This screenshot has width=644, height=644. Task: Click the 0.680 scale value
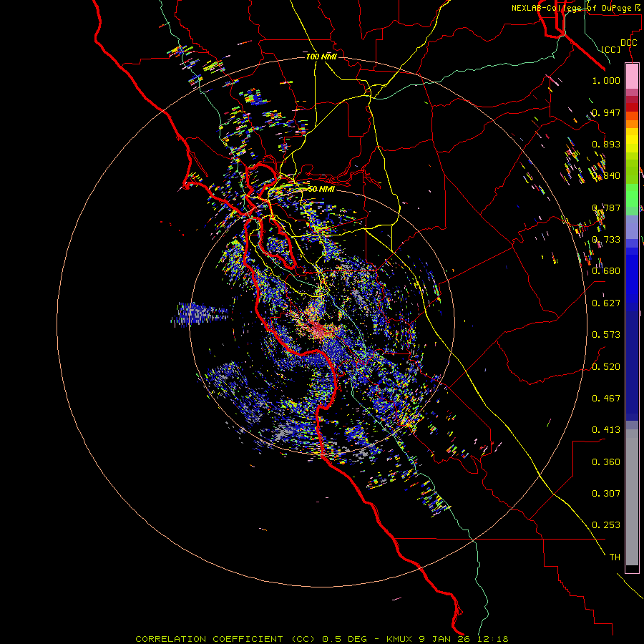(x=606, y=271)
